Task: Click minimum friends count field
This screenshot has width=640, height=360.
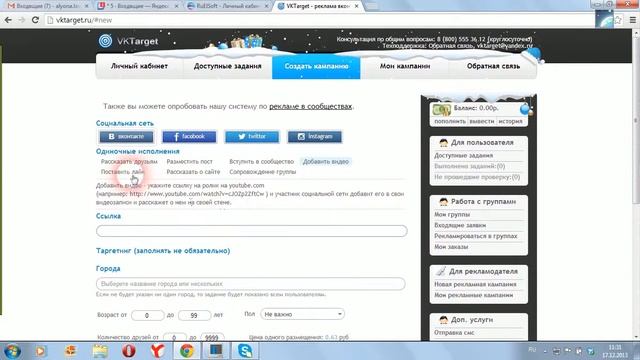Action: tap(174, 338)
